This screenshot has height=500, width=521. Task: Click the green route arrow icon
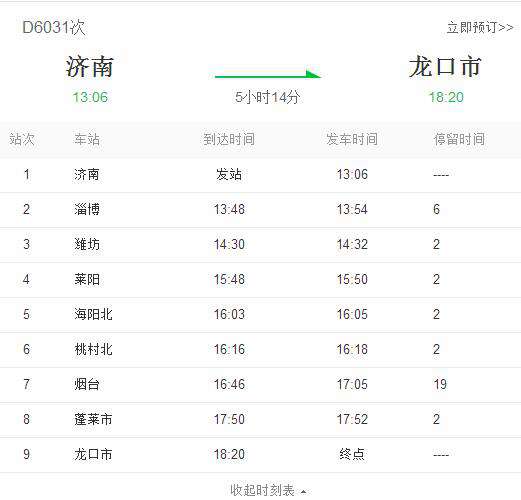click(x=268, y=74)
